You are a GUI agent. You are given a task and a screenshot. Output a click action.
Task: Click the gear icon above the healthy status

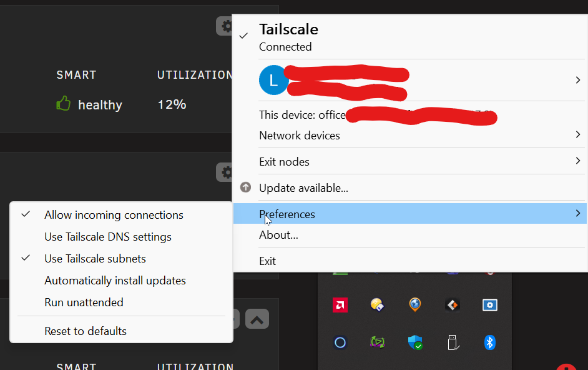[225, 26]
